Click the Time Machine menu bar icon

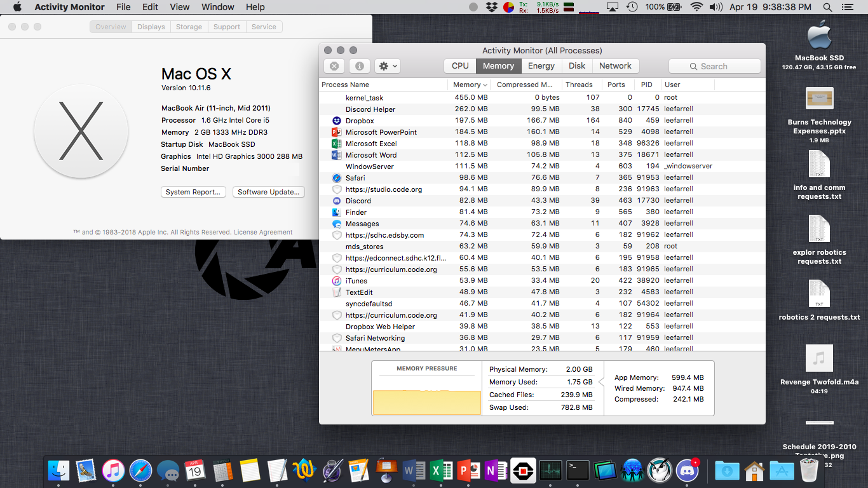[632, 7]
